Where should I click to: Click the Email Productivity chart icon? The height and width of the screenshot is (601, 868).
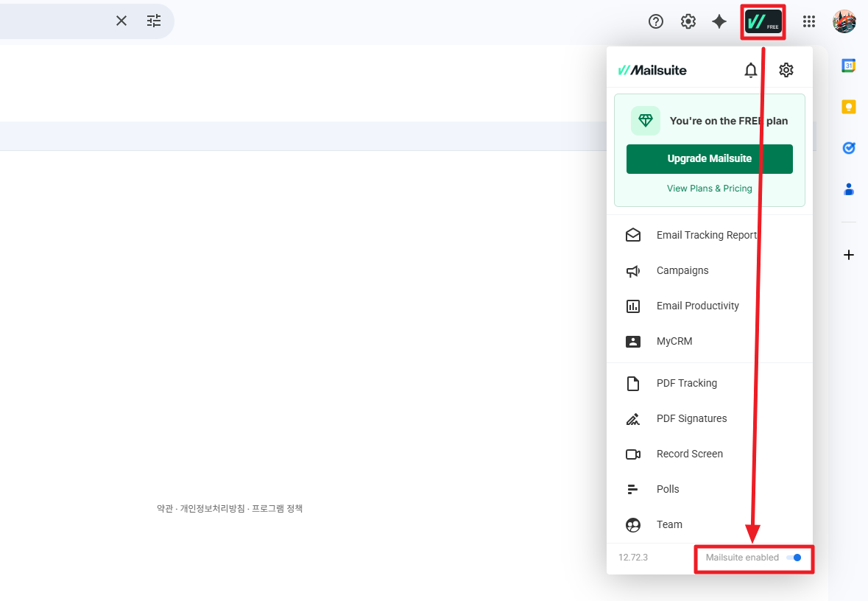[x=633, y=306]
